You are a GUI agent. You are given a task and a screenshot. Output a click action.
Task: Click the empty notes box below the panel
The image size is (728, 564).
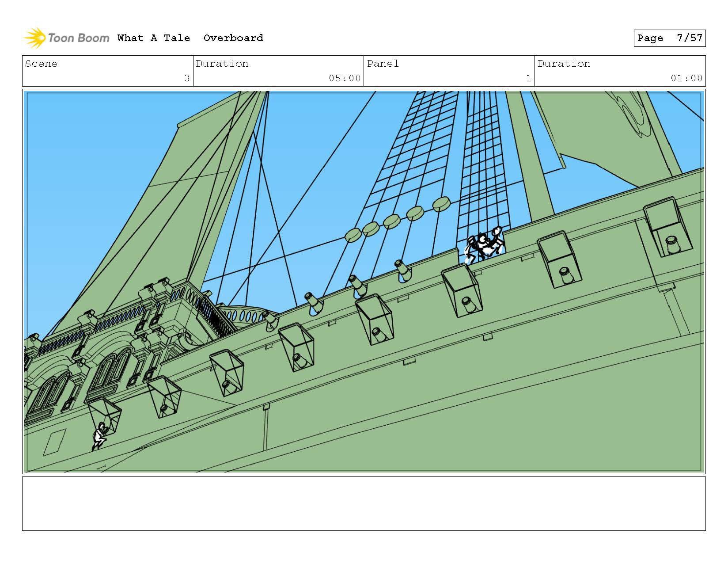coord(364,503)
